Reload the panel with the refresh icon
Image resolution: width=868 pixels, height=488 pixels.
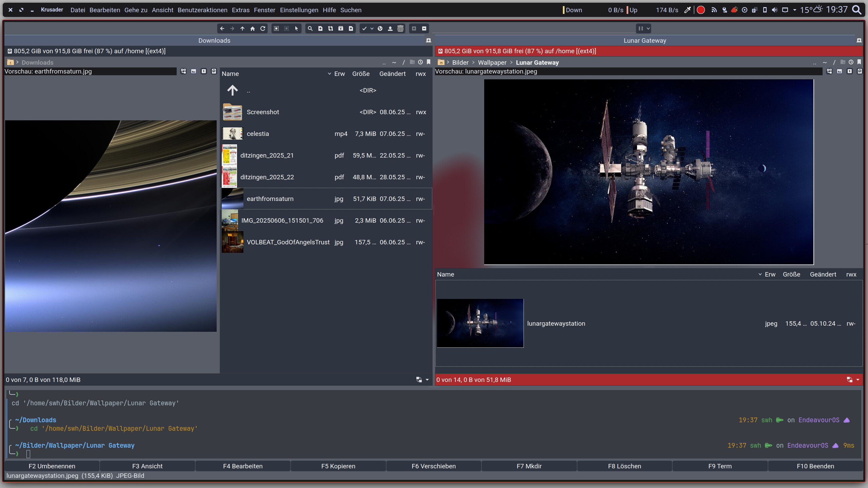tap(262, 28)
